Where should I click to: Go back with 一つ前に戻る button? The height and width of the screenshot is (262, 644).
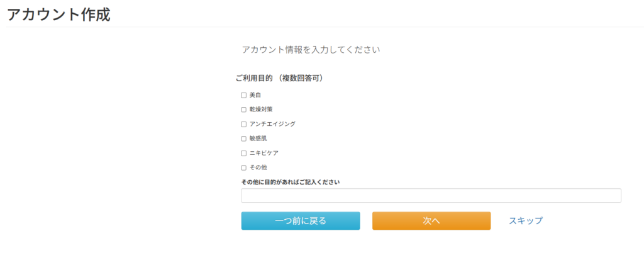click(x=301, y=221)
